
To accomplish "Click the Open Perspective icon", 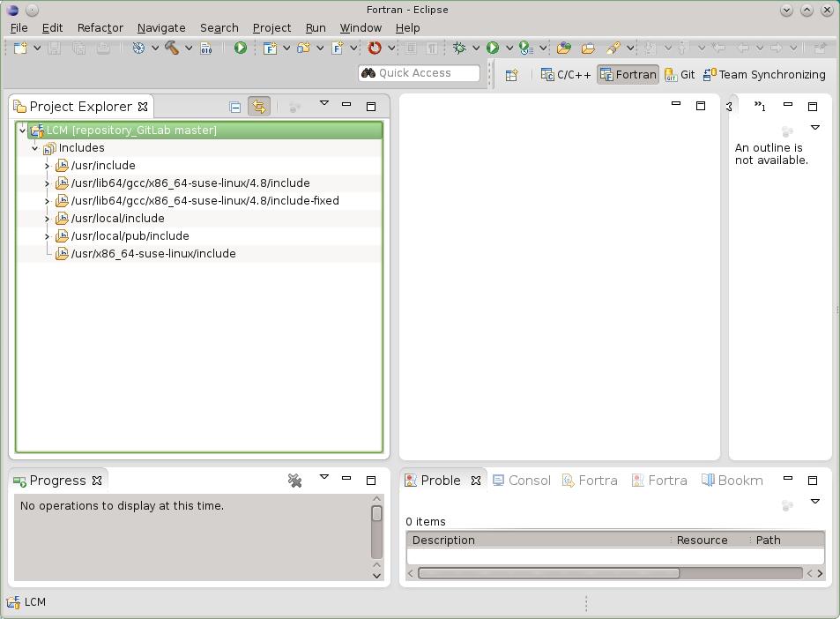I will [x=511, y=74].
